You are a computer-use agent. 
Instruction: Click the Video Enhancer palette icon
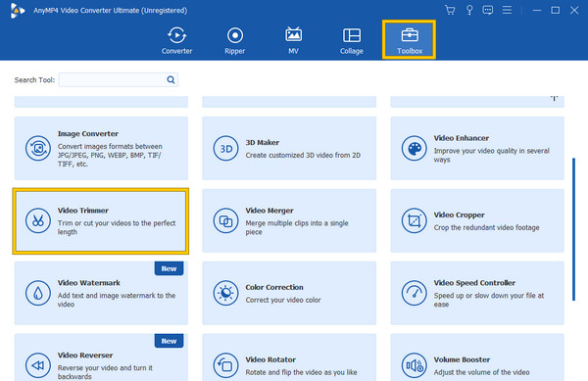click(x=414, y=148)
